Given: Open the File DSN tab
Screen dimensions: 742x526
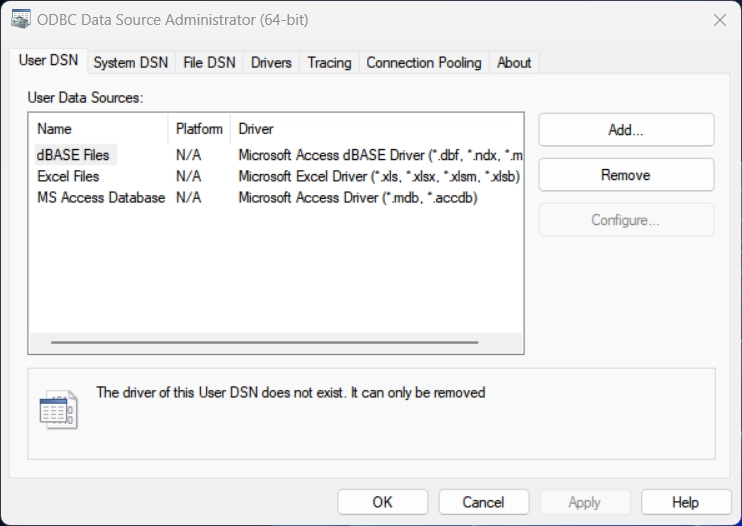Looking at the screenshot, I should [209, 62].
